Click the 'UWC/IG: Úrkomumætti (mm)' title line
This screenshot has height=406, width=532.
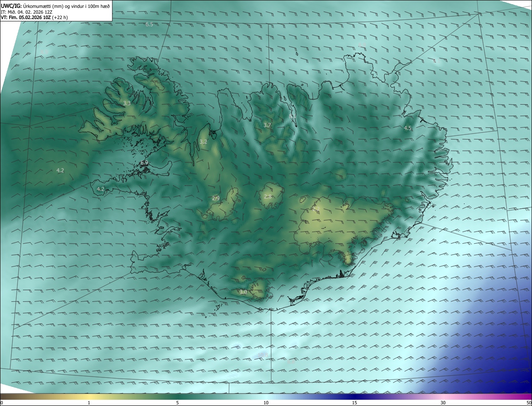pyautogui.click(x=55, y=6)
